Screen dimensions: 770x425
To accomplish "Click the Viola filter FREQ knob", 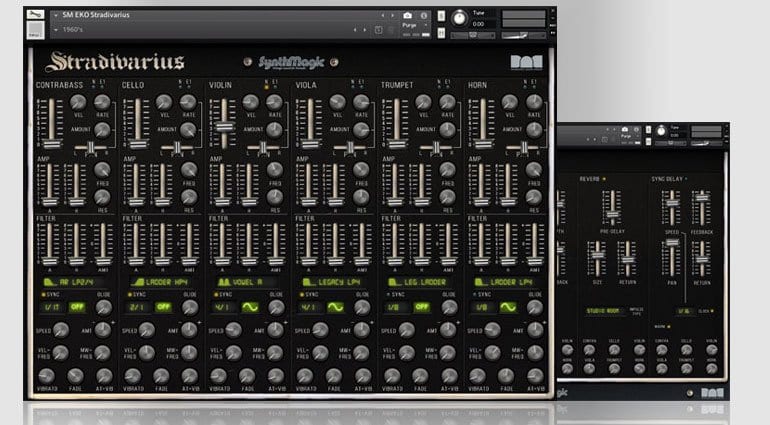I will [361, 170].
